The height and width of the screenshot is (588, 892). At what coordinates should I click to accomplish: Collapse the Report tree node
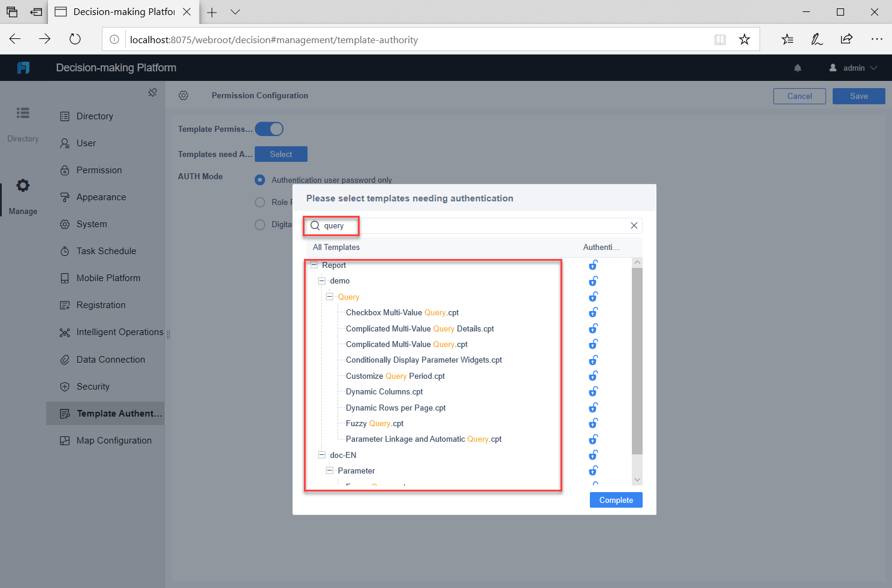[313, 264]
